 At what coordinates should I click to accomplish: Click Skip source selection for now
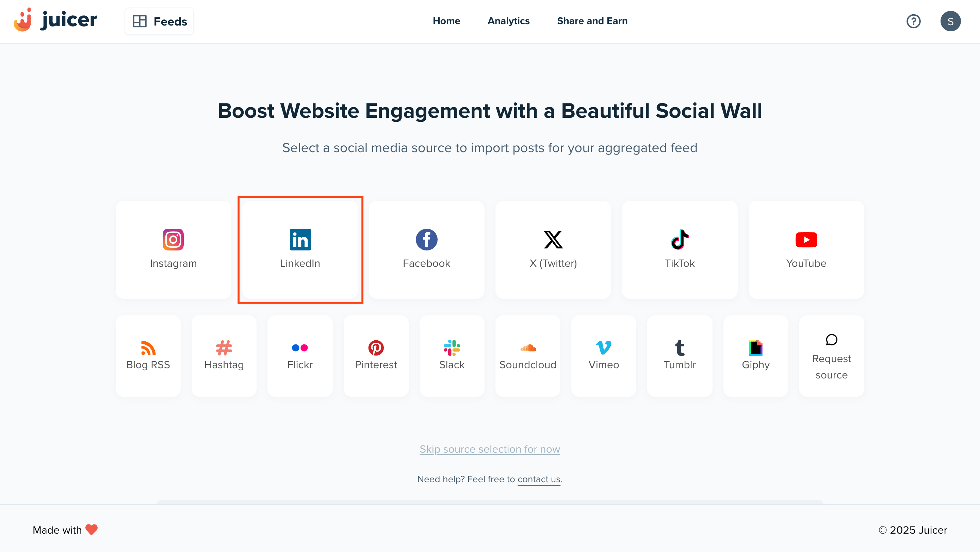[x=490, y=449]
